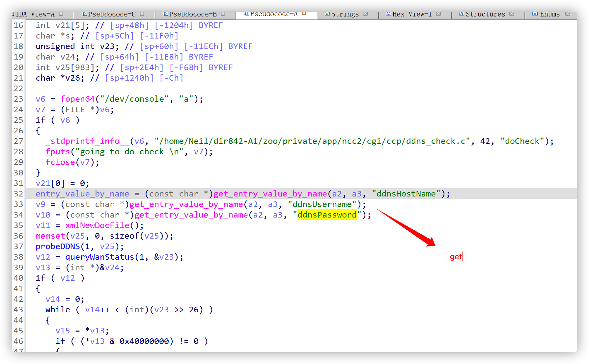589x364 pixels.
Task: Click the Enums tab icon
Action: pos(535,14)
